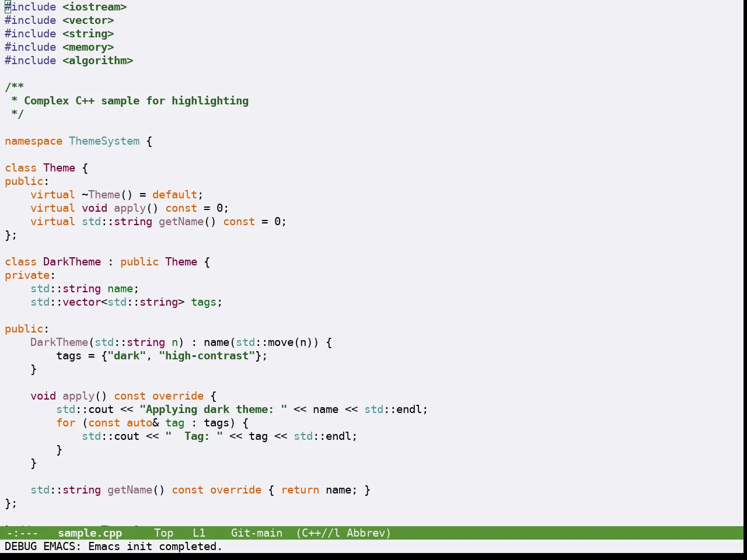Place cursor on '#include <iostream>' line
This screenshot has width=747, height=560.
coord(66,7)
